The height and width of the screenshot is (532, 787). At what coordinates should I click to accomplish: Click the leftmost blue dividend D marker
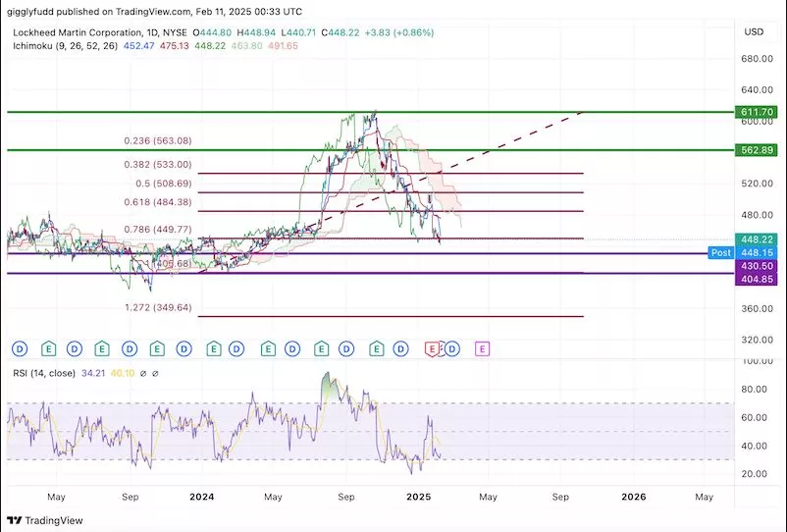(20, 348)
